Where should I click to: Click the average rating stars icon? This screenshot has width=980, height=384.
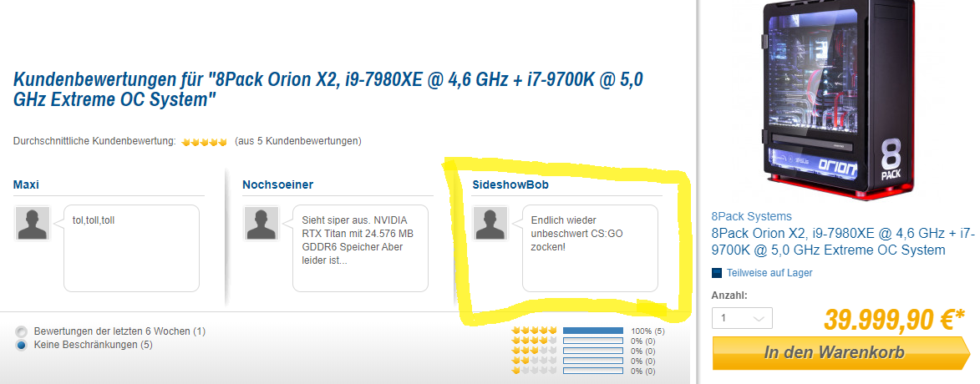pyautogui.click(x=204, y=142)
